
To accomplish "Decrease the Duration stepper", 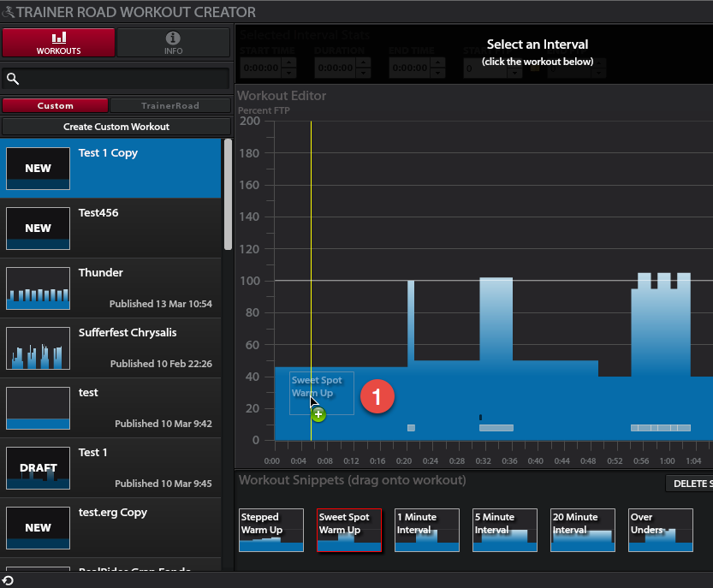I will tap(363, 74).
